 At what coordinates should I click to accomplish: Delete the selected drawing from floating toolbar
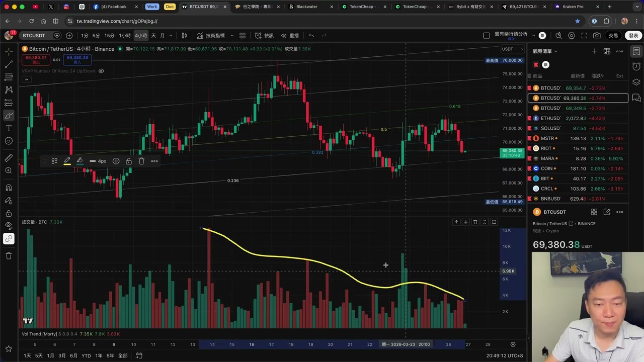pos(141,161)
